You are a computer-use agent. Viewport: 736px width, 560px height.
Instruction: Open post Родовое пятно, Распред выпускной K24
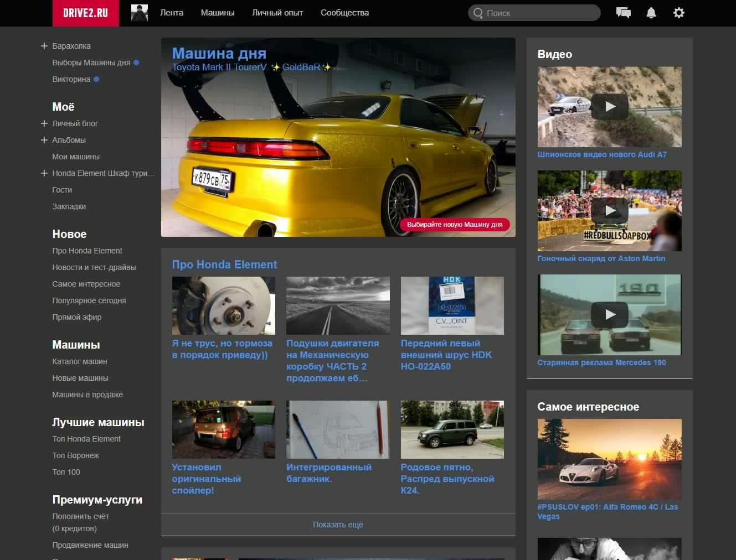pyautogui.click(x=447, y=479)
